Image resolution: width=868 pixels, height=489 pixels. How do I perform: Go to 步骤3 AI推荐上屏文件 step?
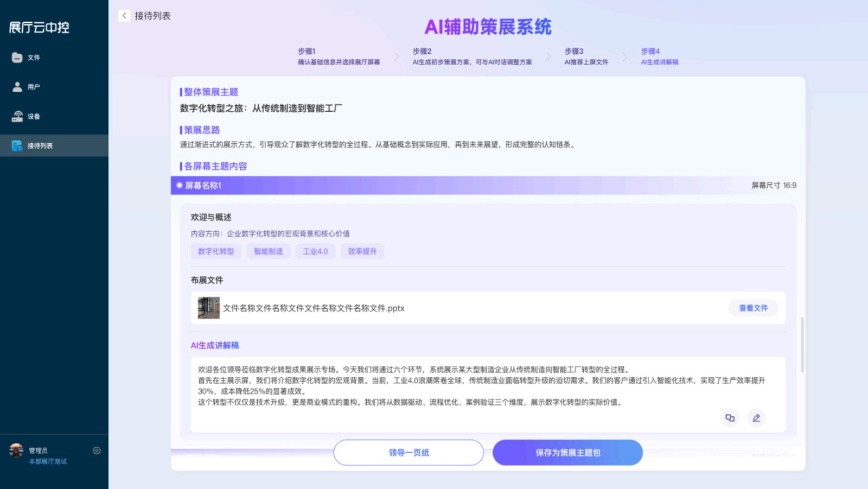[x=586, y=56]
